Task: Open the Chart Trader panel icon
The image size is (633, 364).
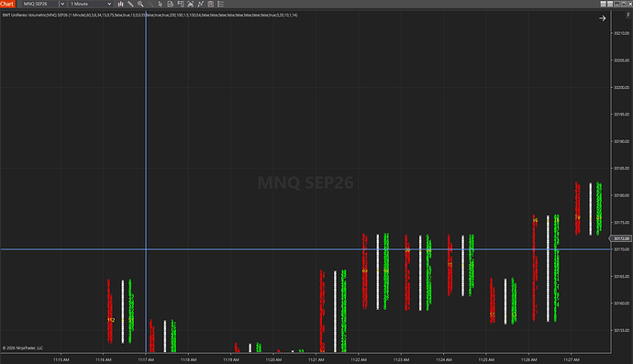Action: tap(181, 4)
